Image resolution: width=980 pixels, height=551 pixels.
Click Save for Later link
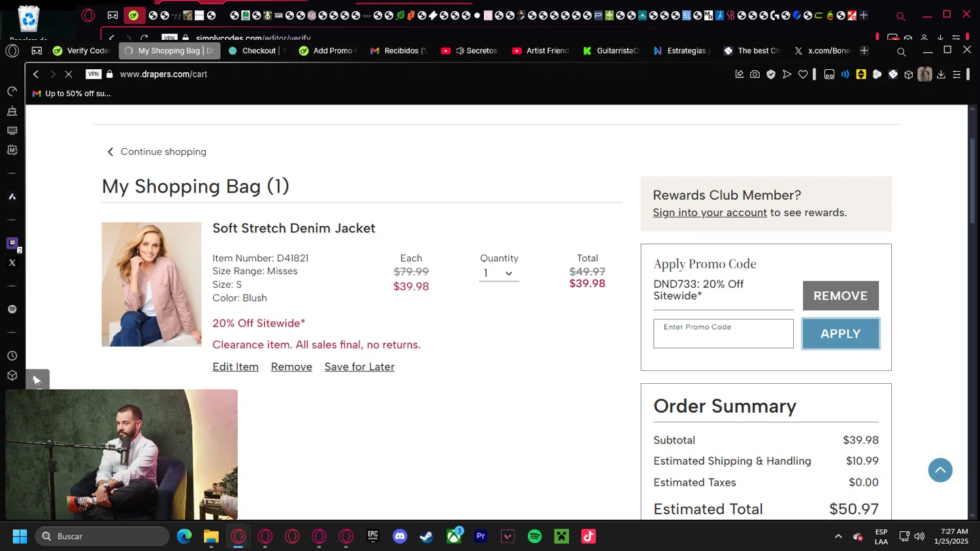click(359, 367)
